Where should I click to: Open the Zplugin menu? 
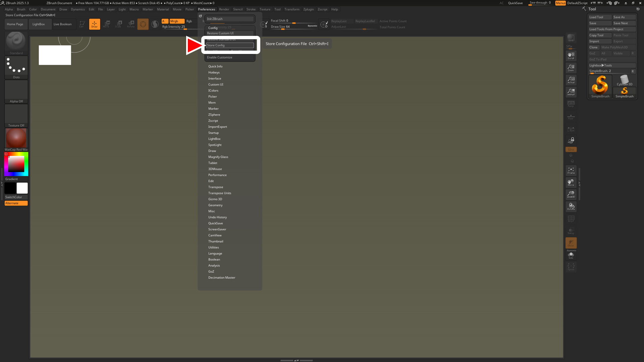coord(309,9)
